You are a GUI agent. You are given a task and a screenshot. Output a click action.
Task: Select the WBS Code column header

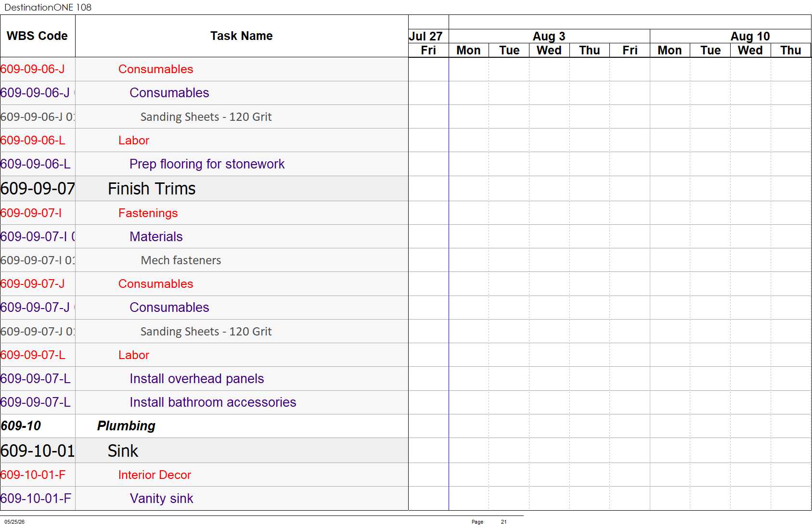(38, 36)
